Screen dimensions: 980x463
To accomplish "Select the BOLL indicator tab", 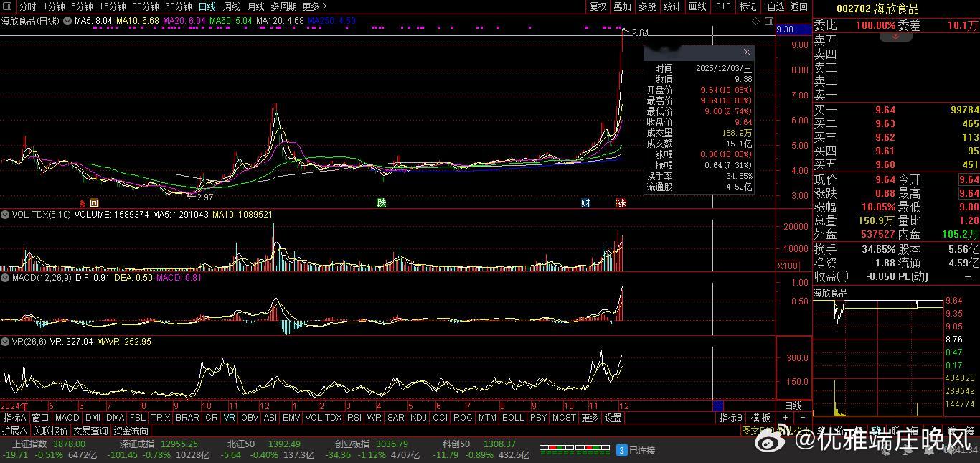I will click(x=513, y=418).
